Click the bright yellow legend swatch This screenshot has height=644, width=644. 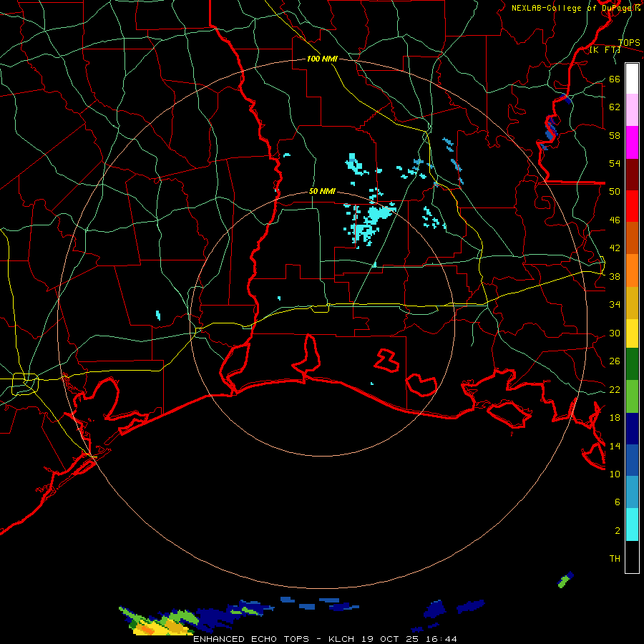[x=632, y=333]
